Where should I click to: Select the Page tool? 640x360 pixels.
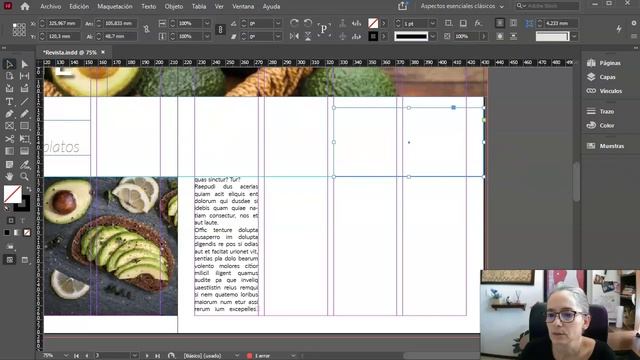[9, 76]
